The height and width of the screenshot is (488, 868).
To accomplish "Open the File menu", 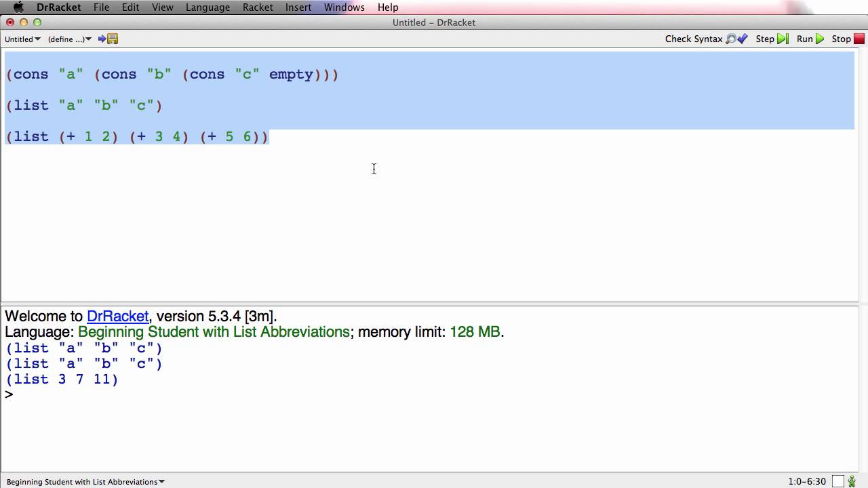I will 101,7.
